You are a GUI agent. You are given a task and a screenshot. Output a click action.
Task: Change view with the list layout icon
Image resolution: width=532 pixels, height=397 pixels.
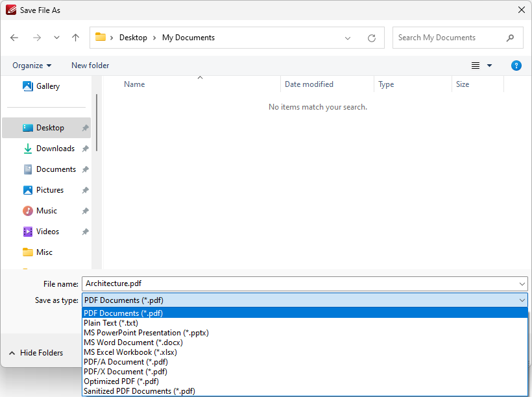tap(476, 66)
